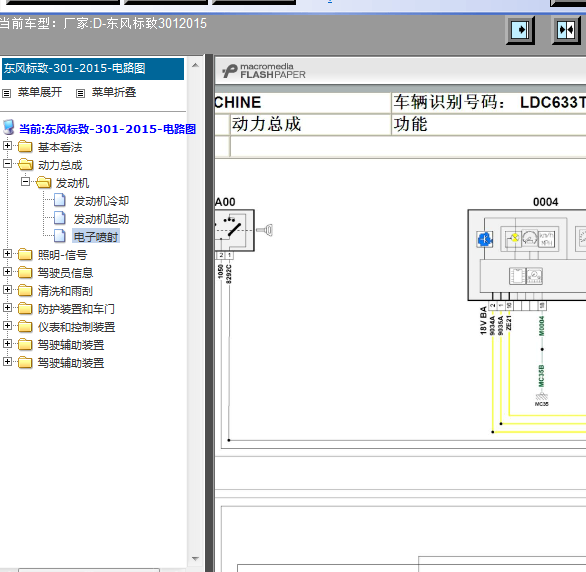Select the 仪表和控制装置 folder label
The width and height of the screenshot is (586, 572).
click(76, 327)
